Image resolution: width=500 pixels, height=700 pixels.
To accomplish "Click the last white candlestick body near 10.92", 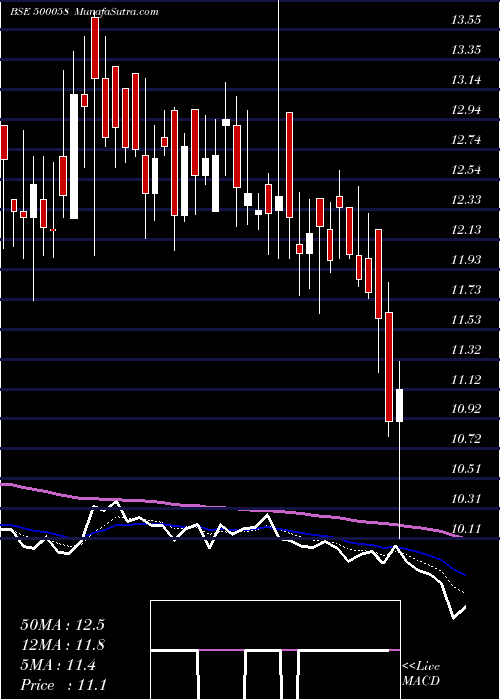I will (400, 405).
